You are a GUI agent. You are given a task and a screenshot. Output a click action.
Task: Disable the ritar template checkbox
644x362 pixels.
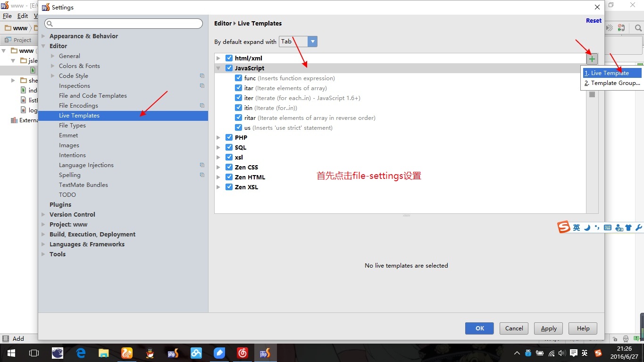(x=239, y=118)
